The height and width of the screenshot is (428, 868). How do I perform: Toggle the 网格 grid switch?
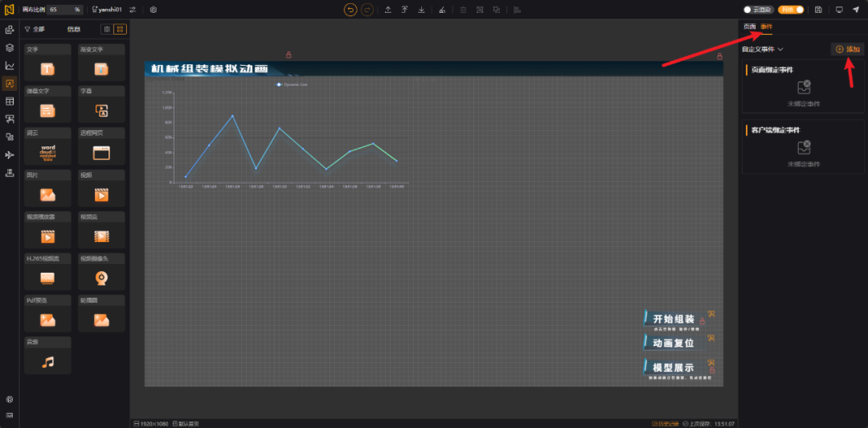click(791, 10)
